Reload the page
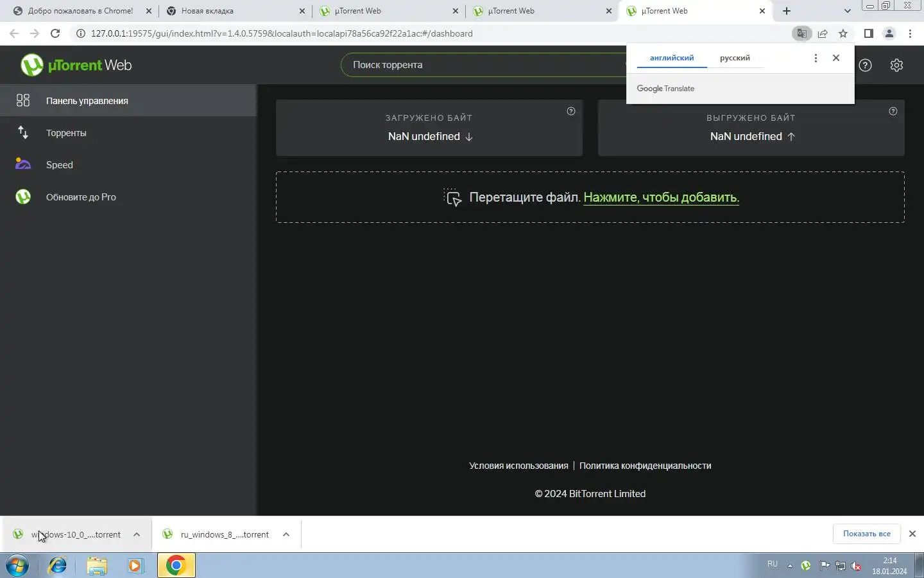Viewport: 924px width, 578px height. click(x=55, y=33)
